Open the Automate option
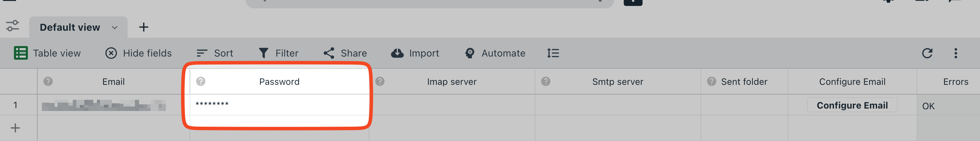 coord(495,53)
